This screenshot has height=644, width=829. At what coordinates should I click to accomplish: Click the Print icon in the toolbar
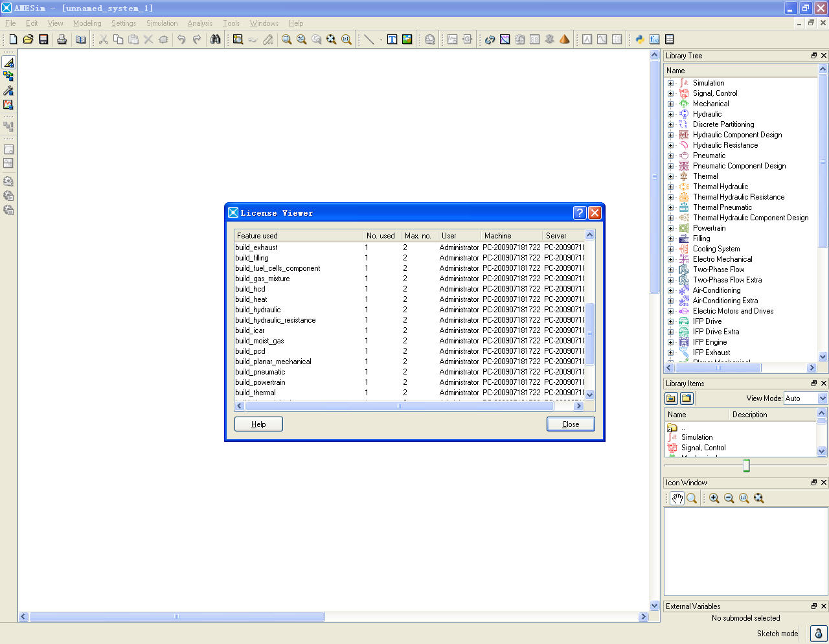(x=62, y=40)
